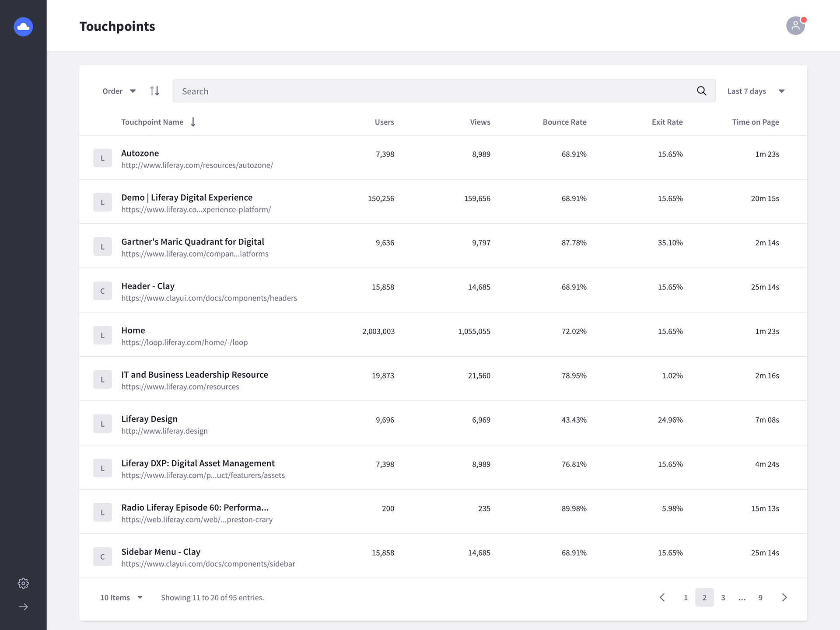Open the Liferay Design touchpoint
Viewport: 840px width, 630px height.
pos(149,419)
